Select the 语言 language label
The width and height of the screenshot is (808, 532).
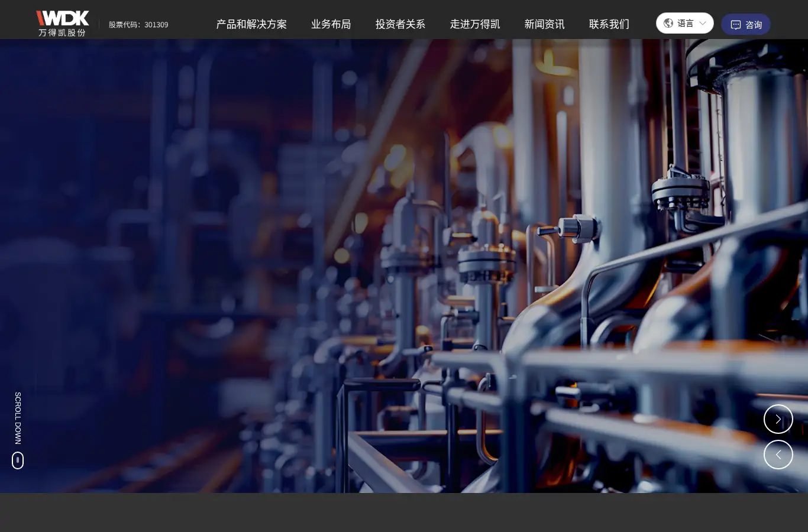[686, 24]
